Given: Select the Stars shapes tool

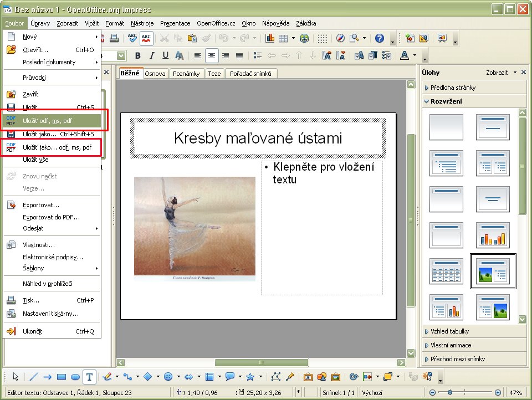Looking at the screenshot, I should [x=250, y=377].
